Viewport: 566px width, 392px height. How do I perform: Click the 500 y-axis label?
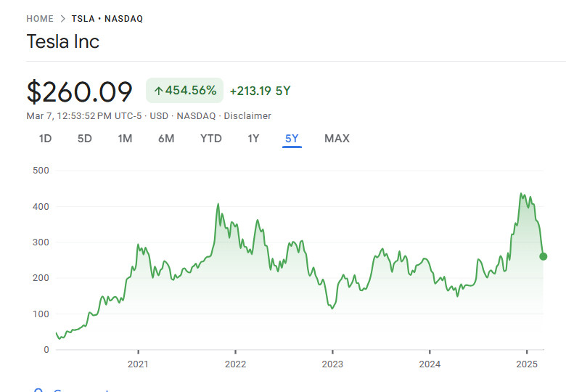pyautogui.click(x=41, y=171)
